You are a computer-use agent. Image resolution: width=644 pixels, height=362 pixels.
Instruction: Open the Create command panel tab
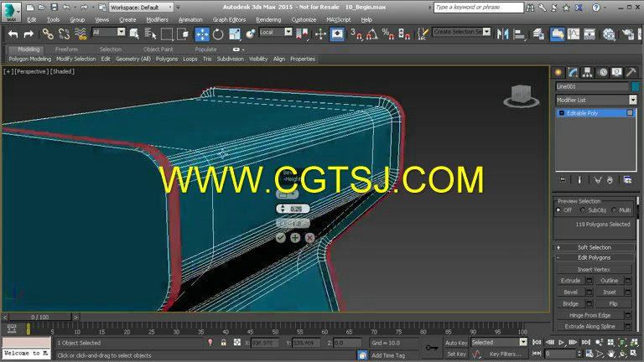coord(558,73)
